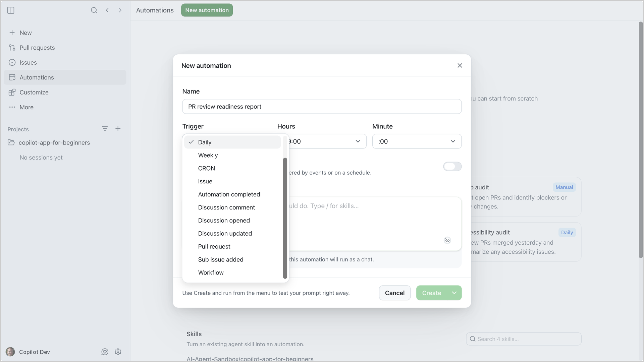Choose Sub issue added trigger
The width and height of the screenshot is (644, 362).
point(232,260)
